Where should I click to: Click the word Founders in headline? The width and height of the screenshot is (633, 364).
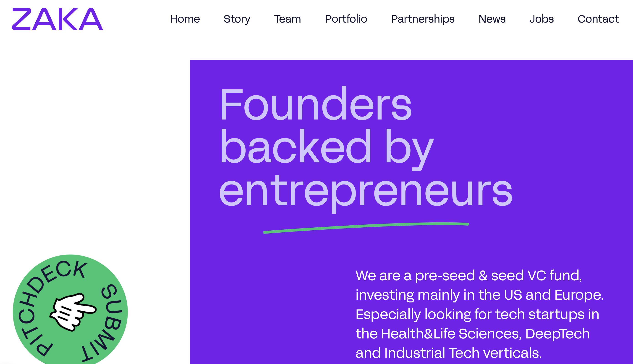coord(316,104)
